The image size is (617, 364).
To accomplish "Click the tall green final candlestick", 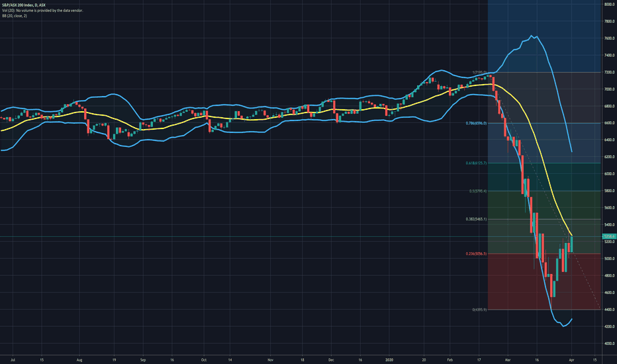I will (572, 244).
